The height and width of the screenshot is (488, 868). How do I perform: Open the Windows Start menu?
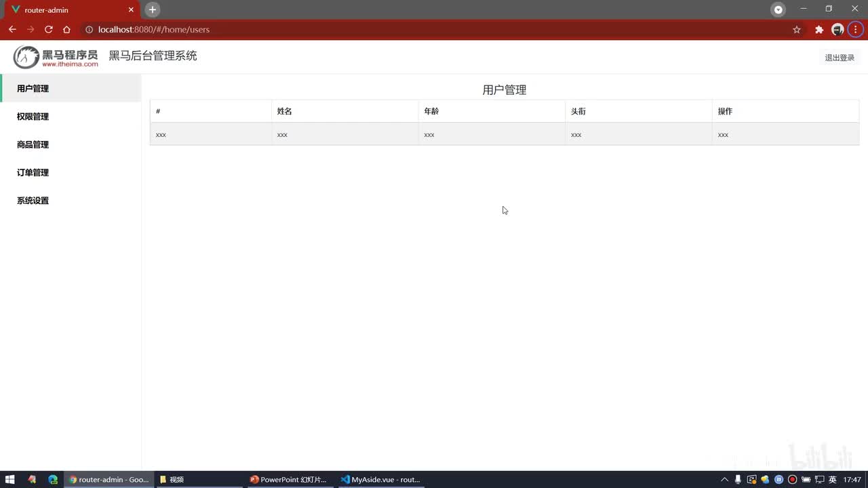pos(10,479)
